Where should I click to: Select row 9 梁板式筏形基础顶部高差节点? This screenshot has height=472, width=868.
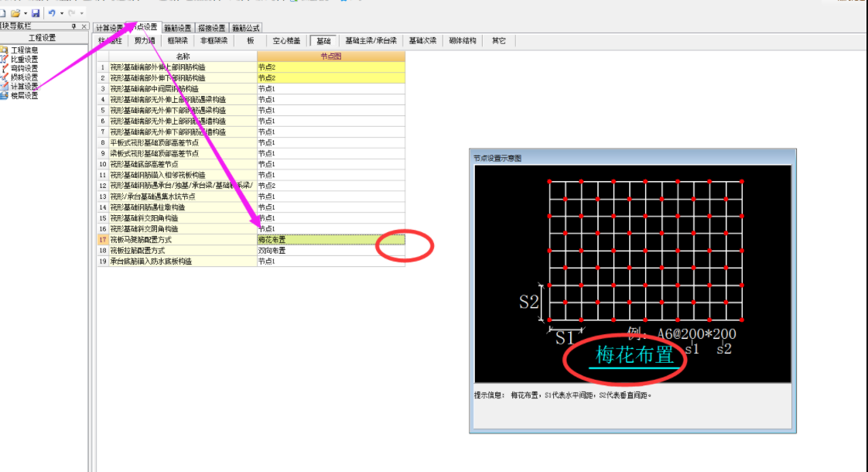click(183, 153)
